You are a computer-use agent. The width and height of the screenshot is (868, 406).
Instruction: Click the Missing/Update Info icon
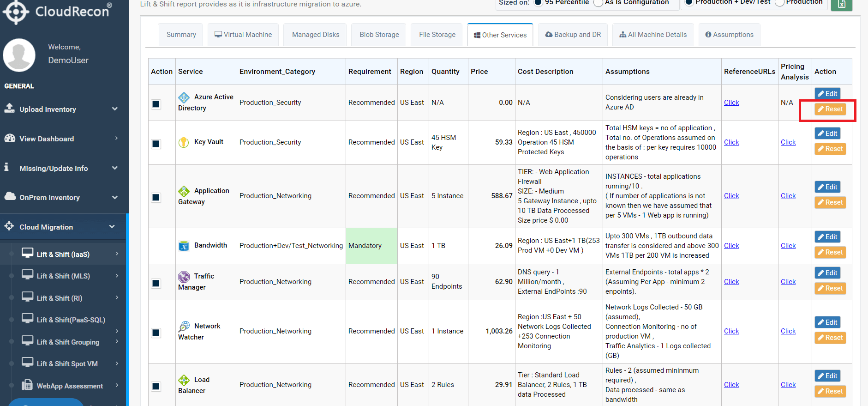click(6, 167)
